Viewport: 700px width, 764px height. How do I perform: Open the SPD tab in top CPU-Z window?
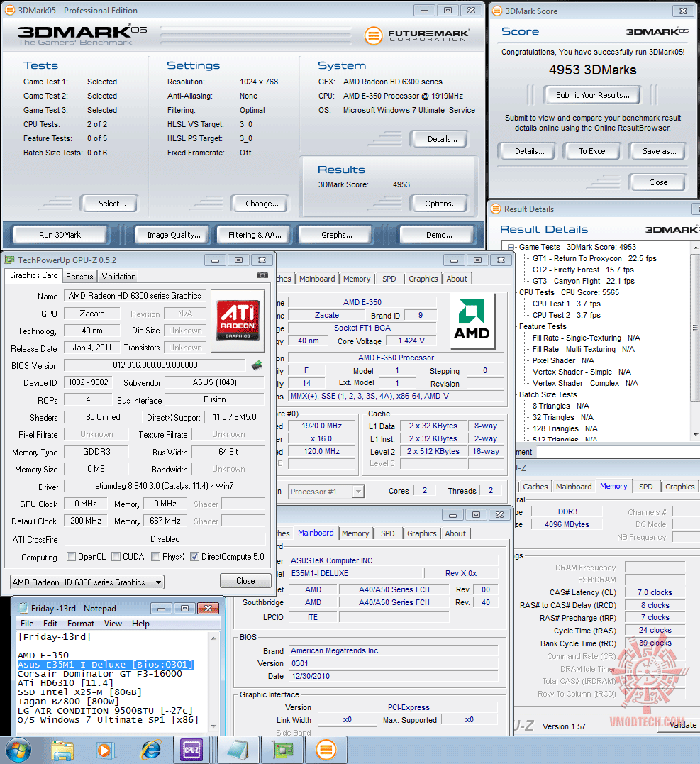[x=389, y=279]
